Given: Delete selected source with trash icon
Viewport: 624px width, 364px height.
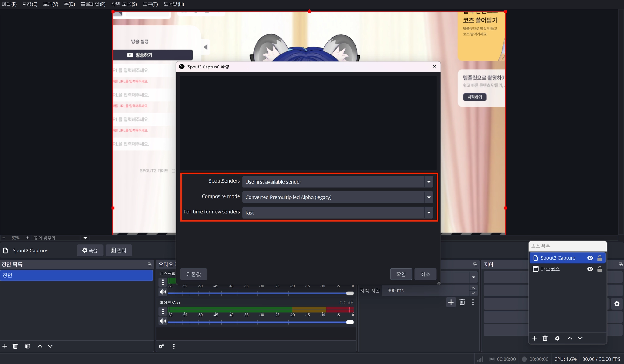Looking at the screenshot, I should point(545,338).
